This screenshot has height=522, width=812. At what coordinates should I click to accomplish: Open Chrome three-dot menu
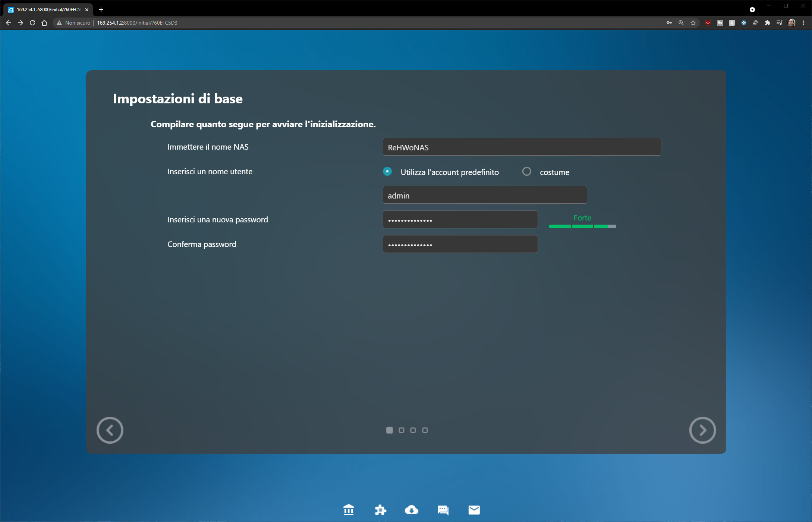coord(803,23)
